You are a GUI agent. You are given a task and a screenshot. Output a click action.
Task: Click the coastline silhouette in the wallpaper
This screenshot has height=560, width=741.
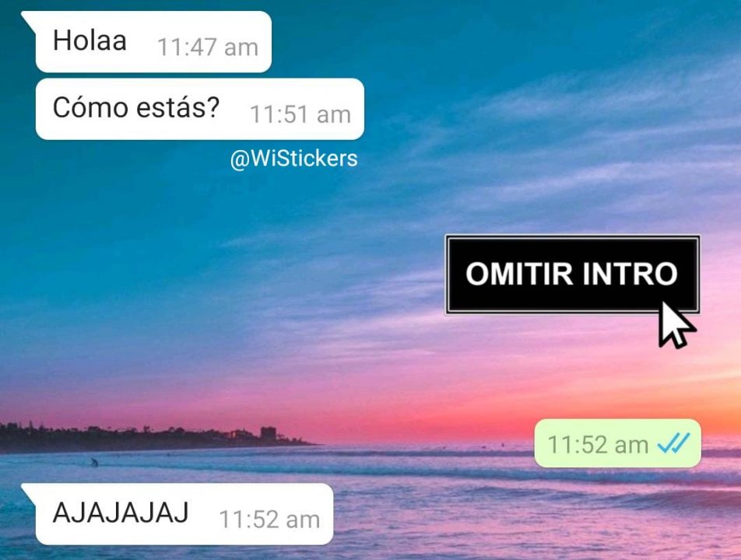click(x=151, y=438)
